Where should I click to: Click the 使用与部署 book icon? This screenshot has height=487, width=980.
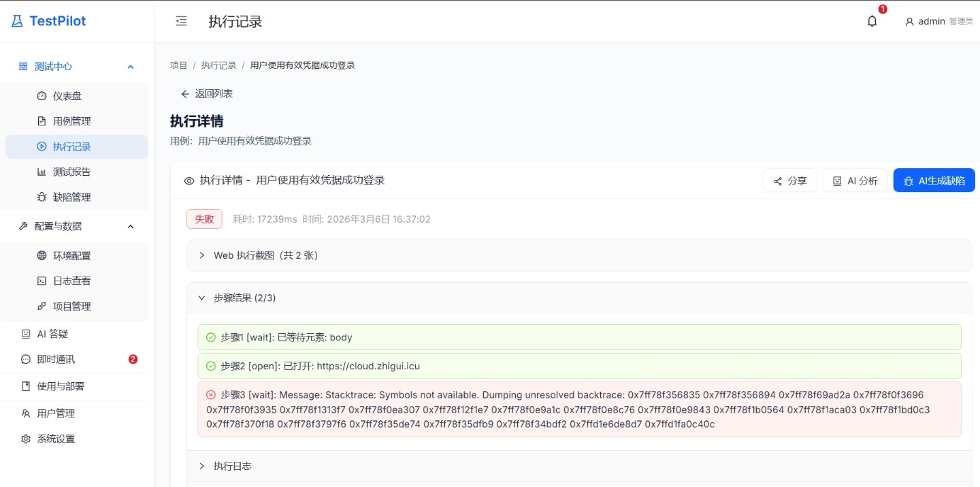pos(26,386)
